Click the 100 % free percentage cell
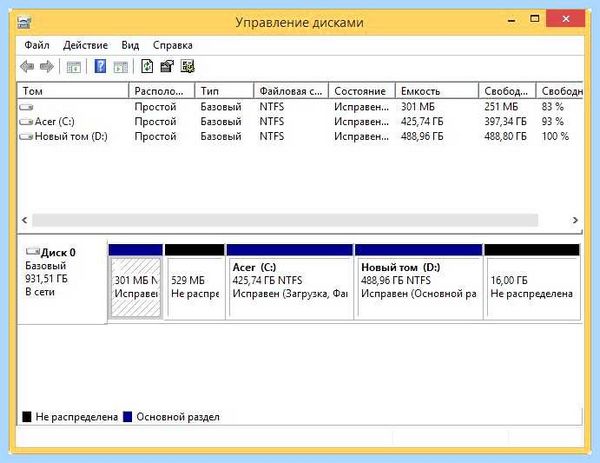 [x=555, y=136]
